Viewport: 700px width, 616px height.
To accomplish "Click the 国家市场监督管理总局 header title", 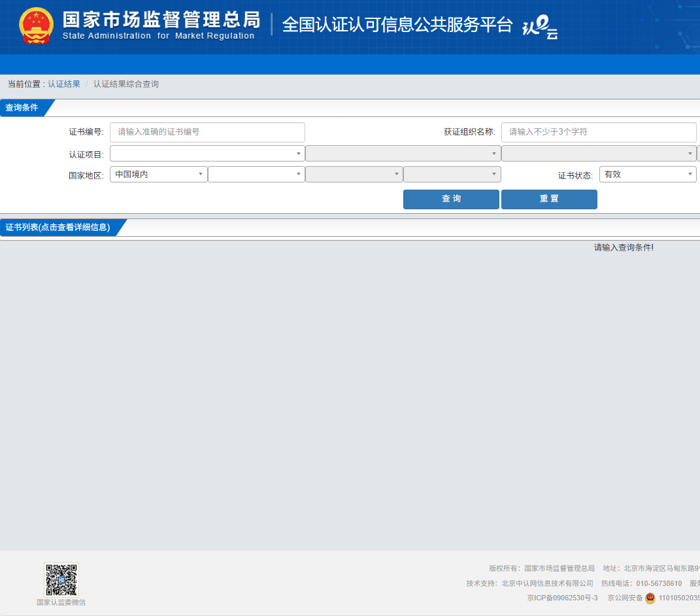I will coord(161,20).
